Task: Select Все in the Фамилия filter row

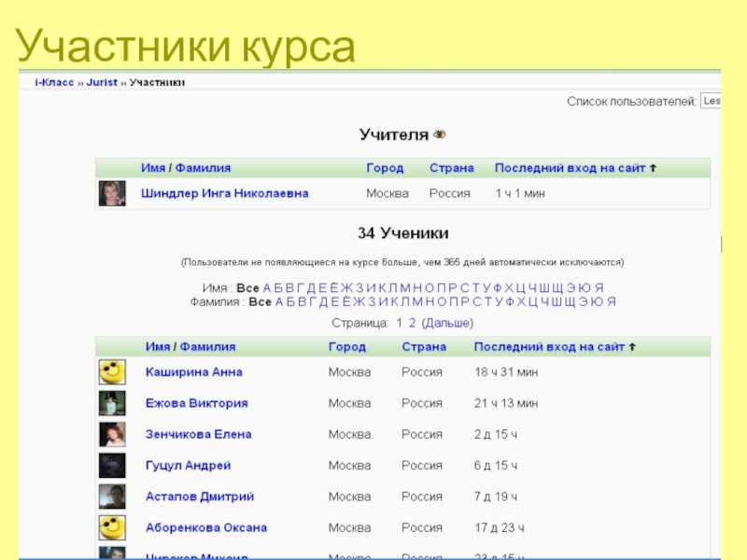Action: (261, 301)
